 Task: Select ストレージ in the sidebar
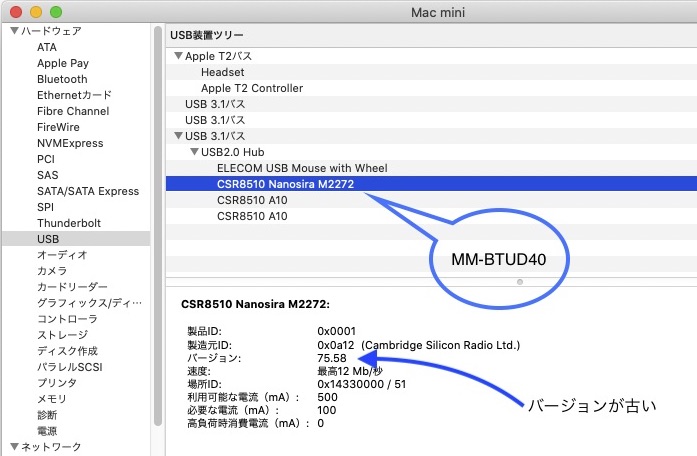pyautogui.click(x=63, y=335)
